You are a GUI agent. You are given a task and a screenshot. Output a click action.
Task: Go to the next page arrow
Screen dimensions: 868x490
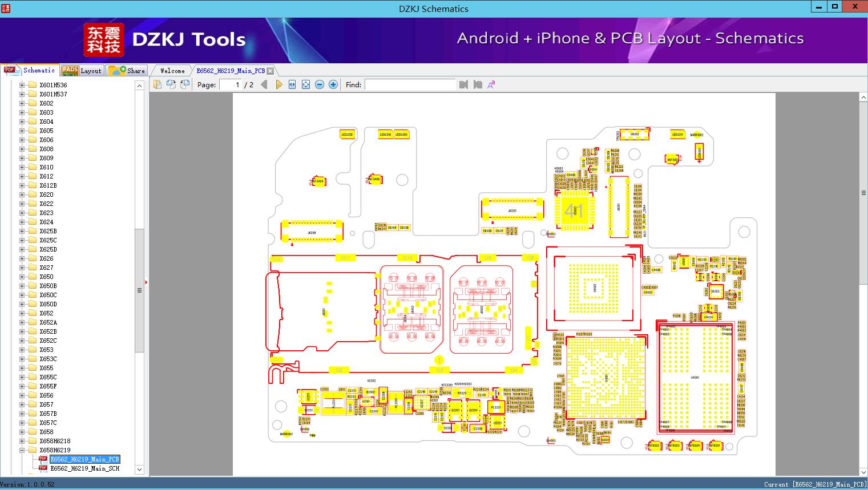279,84
